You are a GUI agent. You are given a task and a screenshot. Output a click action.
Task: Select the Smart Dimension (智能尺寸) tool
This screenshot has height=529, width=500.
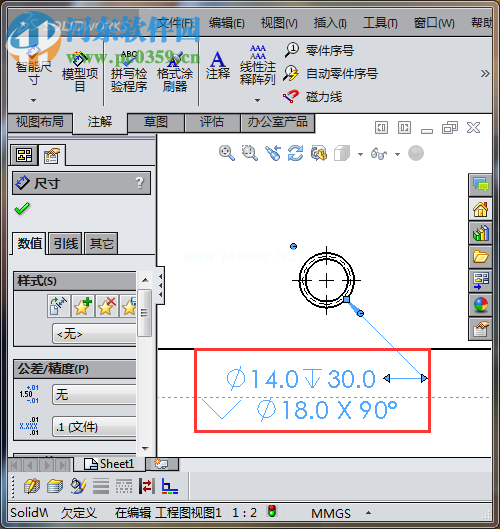coord(33,67)
